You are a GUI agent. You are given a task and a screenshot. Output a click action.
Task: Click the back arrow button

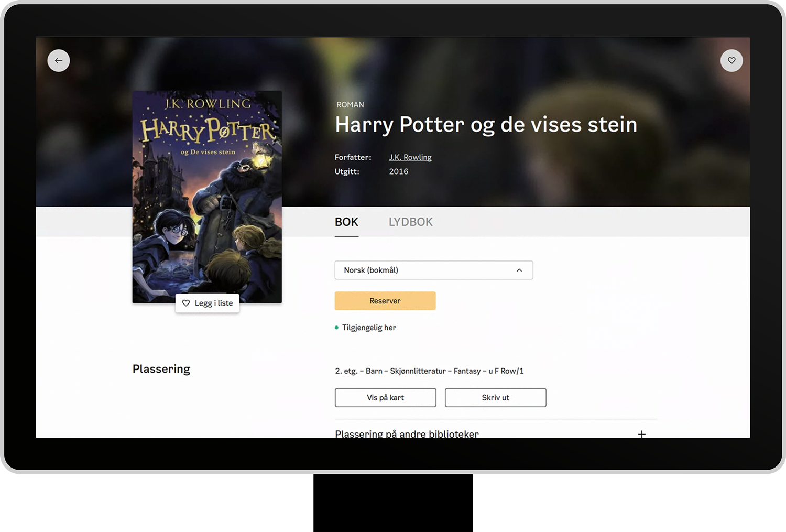(59, 61)
